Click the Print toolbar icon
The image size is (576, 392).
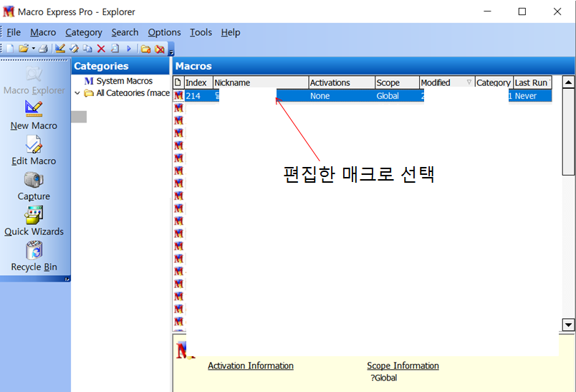coord(44,49)
